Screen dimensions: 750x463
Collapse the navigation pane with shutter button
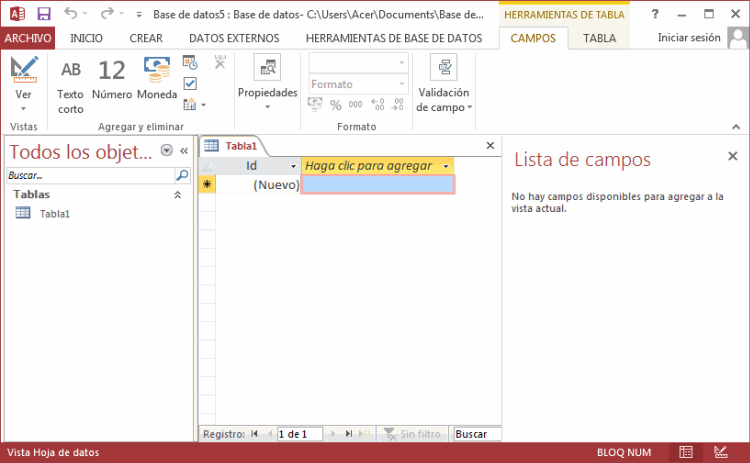tap(184, 151)
